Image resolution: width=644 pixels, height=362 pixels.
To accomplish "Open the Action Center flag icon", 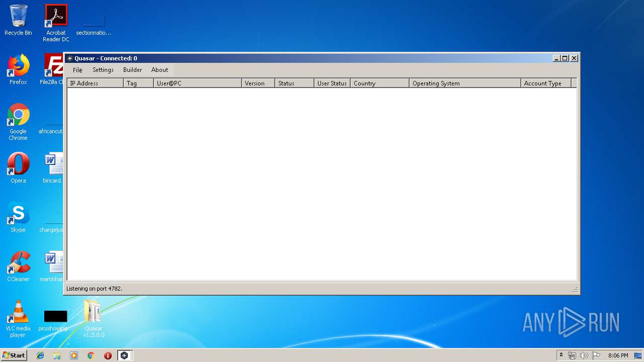I will pos(596,355).
